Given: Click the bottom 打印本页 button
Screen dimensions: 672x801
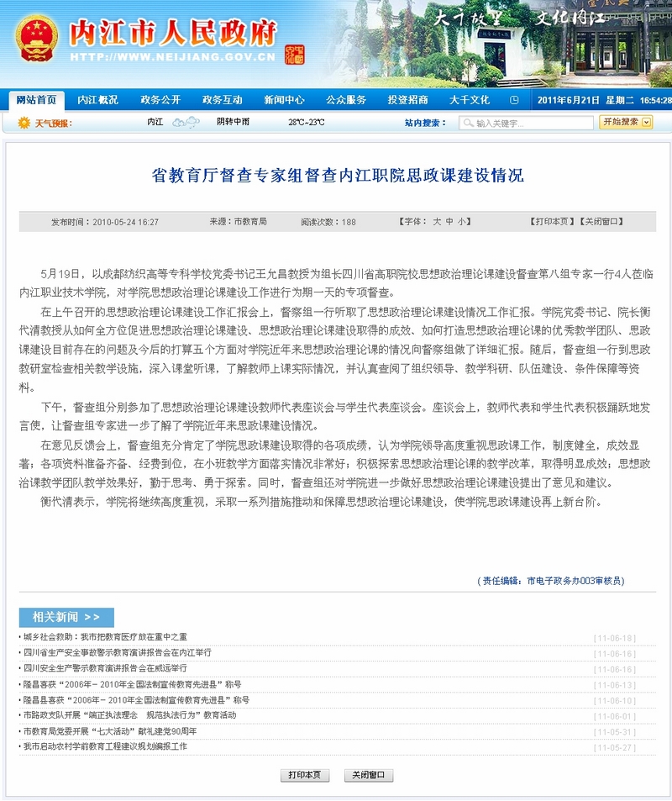Looking at the screenshot, I should (x=305, y=775).
